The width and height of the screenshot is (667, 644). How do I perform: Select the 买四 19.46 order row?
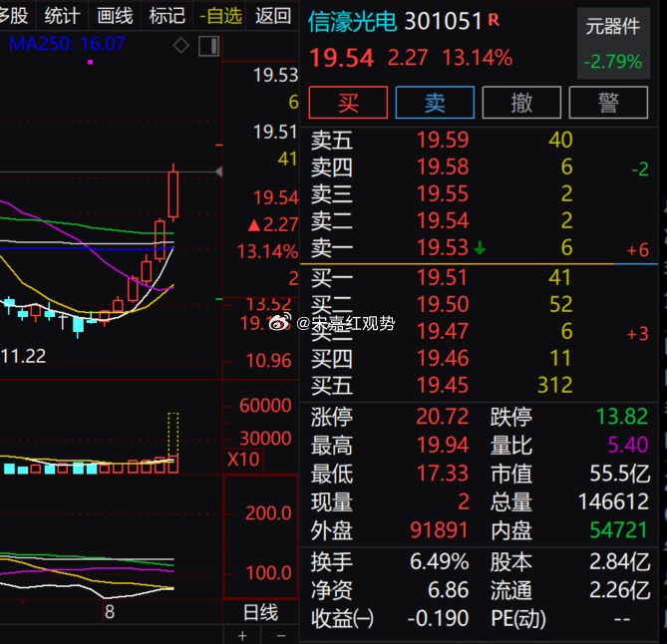[479, 358]
